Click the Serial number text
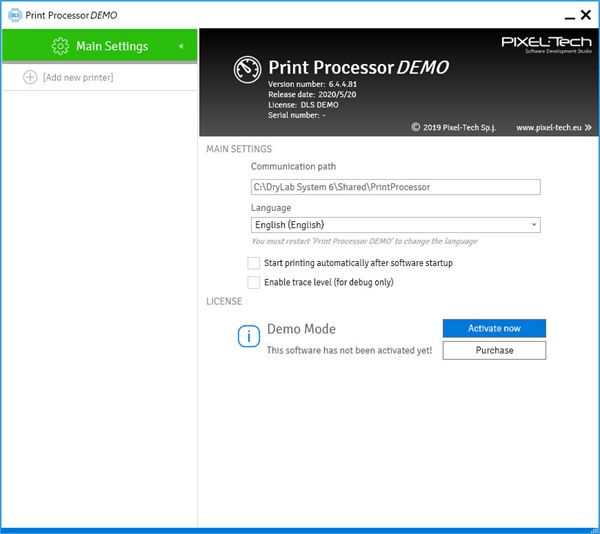 (297, 115)
